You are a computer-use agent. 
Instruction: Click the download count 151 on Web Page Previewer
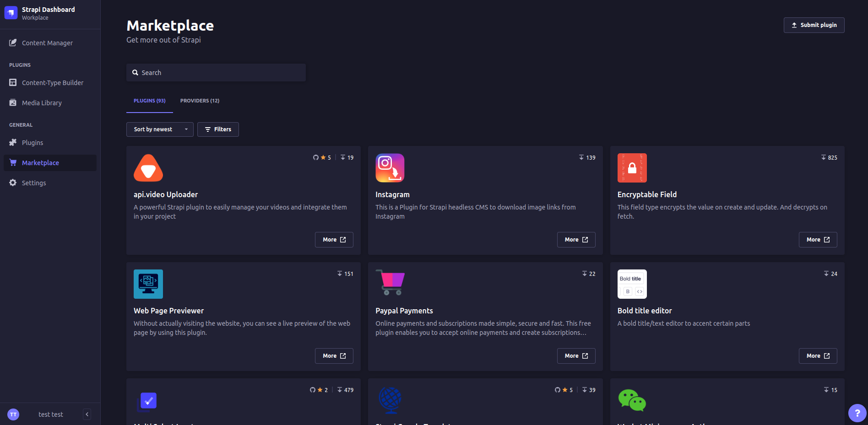click(x=345, y=274)
